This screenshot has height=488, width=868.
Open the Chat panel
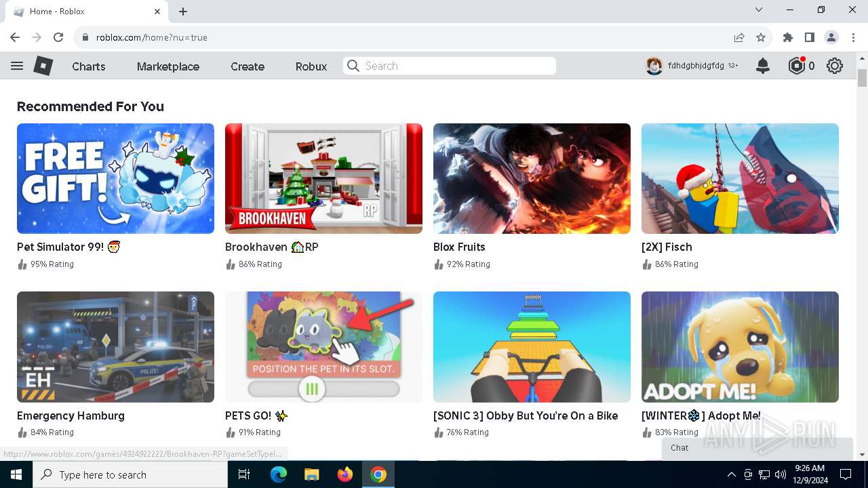tap(757, 448)
